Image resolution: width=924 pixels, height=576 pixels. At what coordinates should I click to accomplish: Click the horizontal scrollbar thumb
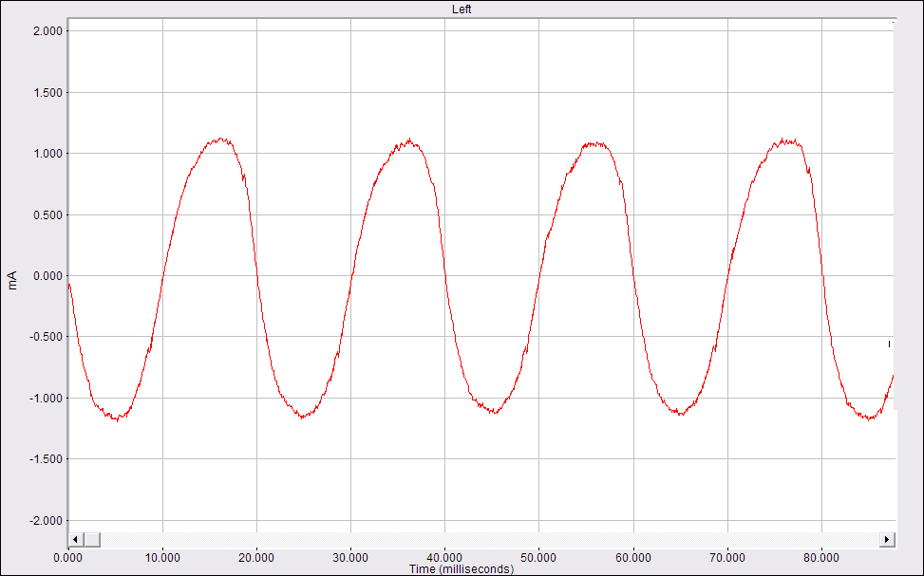tap(92, 540)
